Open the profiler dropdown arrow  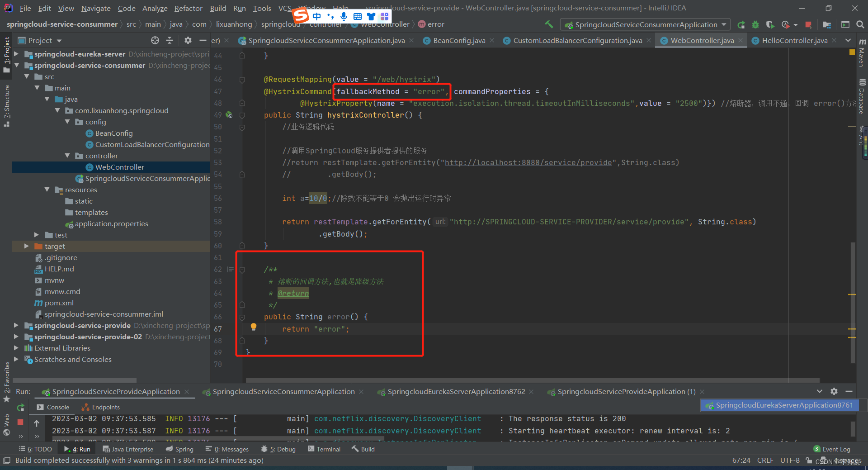pyautogui.click(x=795, y=25)
